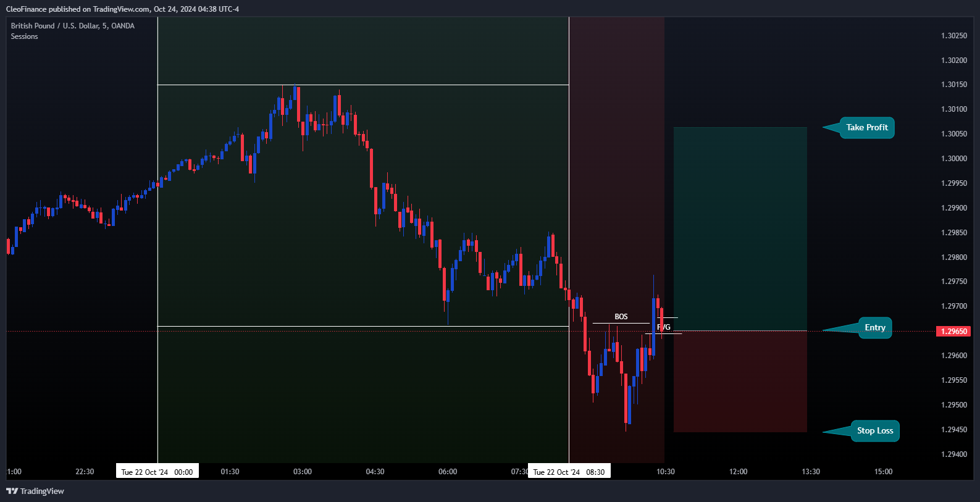Click the 1.30250 price axis label
The height and width of the screenshot is (502, 980).
[x=954, y=36]
